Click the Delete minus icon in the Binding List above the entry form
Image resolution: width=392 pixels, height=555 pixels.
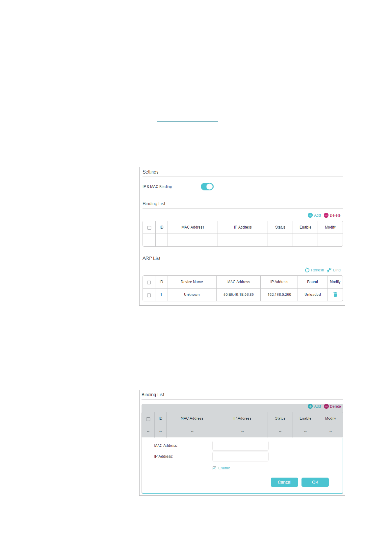tap(326, 406)
